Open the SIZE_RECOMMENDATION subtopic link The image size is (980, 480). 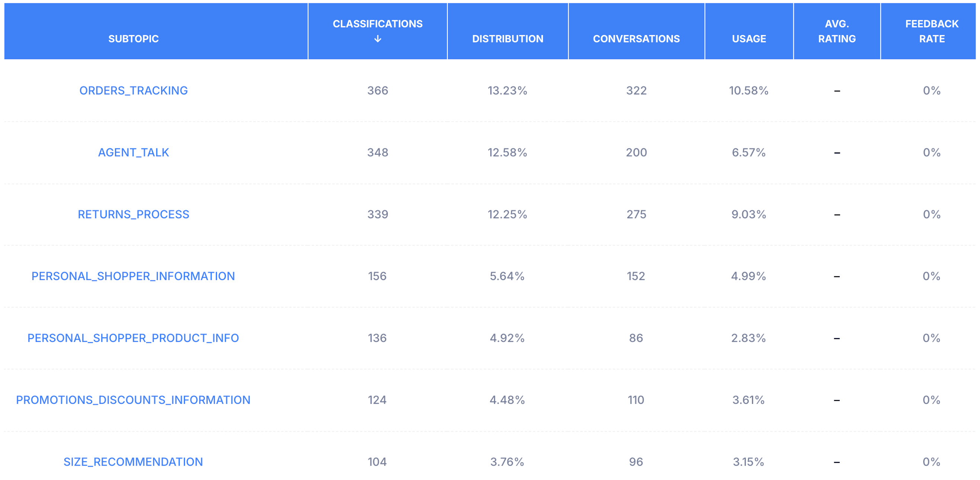tap(133, 462)
